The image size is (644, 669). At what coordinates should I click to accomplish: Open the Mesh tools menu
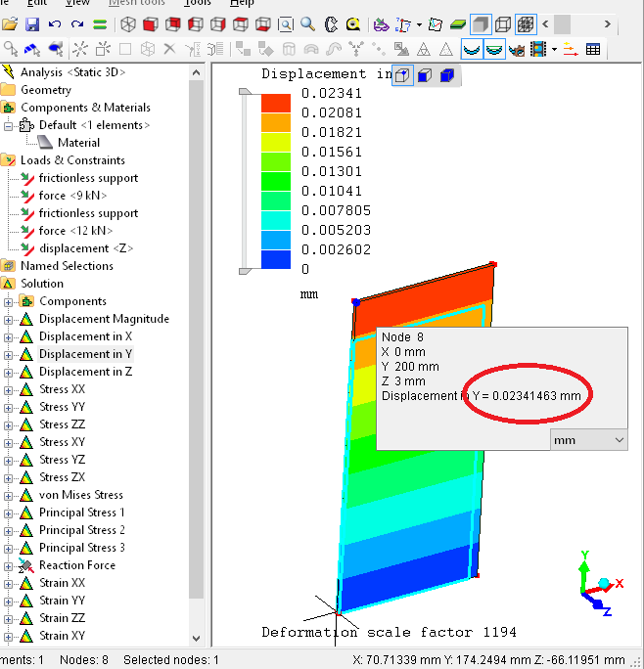pos(136,3)
